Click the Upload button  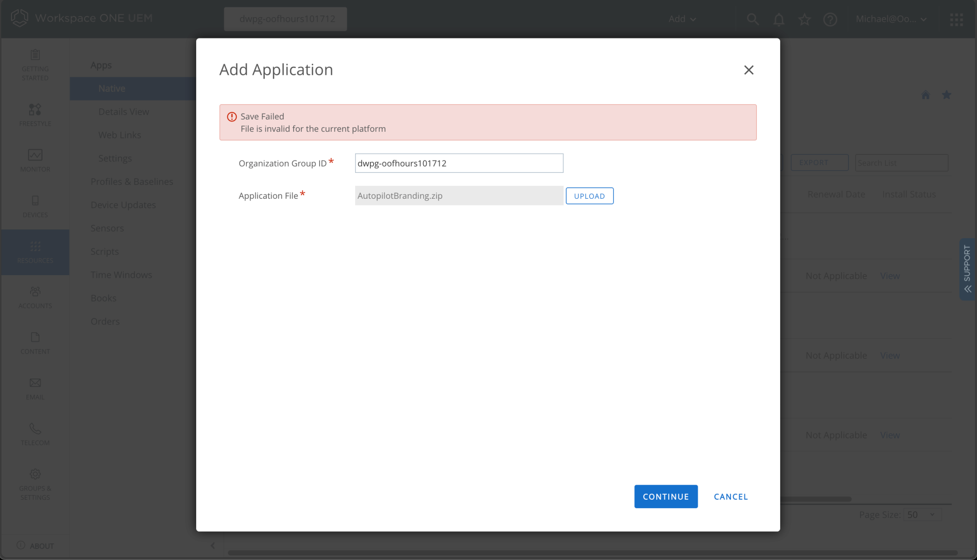(x=589, y=196)
